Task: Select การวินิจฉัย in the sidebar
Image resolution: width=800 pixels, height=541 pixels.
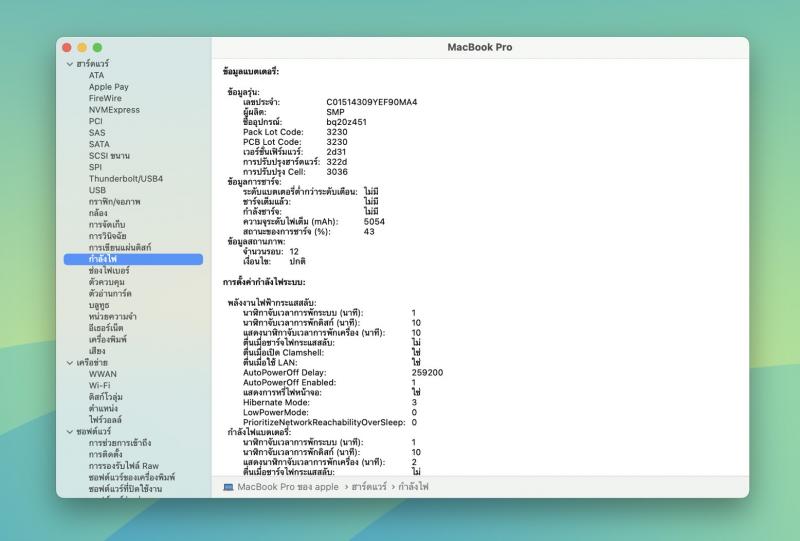Action: (108, 236)
